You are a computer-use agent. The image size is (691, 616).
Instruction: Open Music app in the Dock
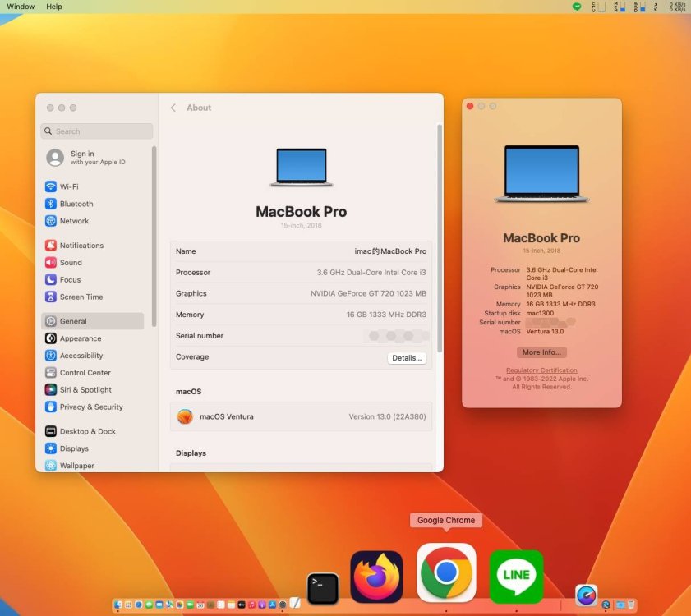coord(251,605)
